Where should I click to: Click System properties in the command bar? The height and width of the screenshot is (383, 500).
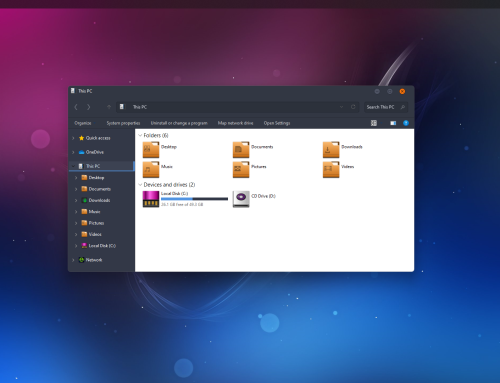[x=123, y=123]
